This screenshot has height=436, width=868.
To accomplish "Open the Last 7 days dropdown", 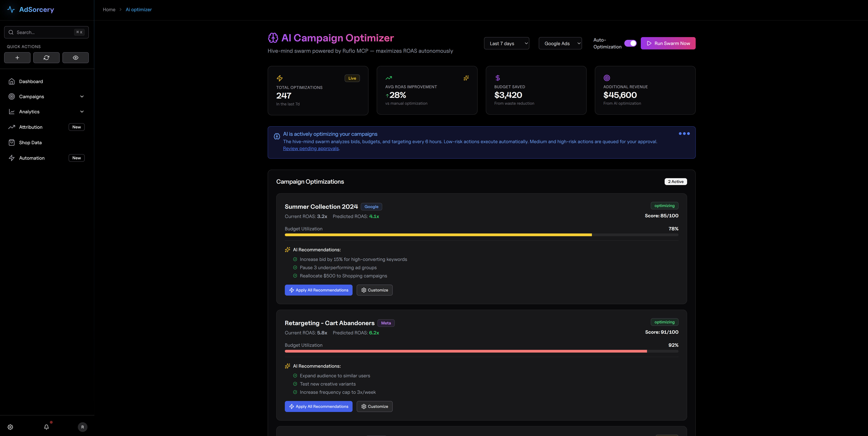I will 506,43.
